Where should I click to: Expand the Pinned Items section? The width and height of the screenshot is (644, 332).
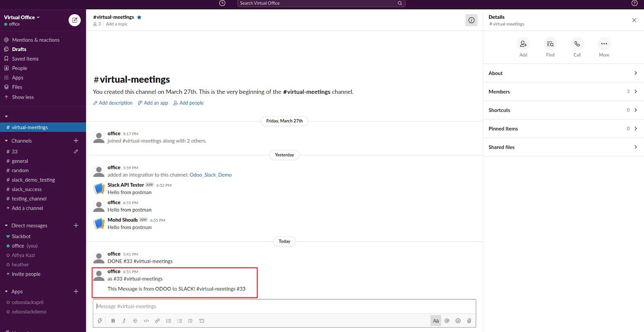click(563, 129)
